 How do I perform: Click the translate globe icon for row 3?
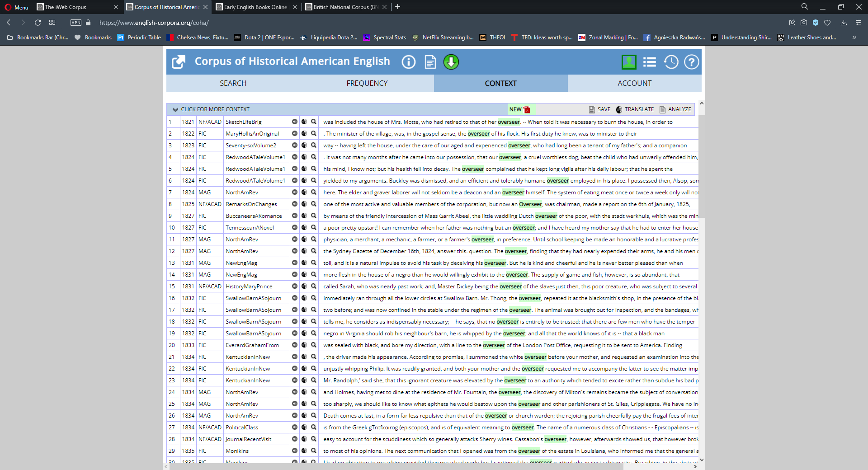[x=304, y=145]
